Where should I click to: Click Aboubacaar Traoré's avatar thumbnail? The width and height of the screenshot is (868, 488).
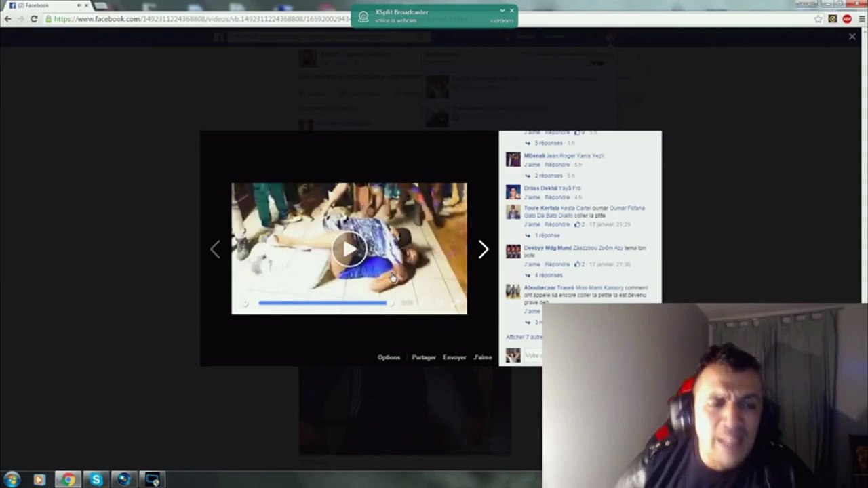coord(513,291)
